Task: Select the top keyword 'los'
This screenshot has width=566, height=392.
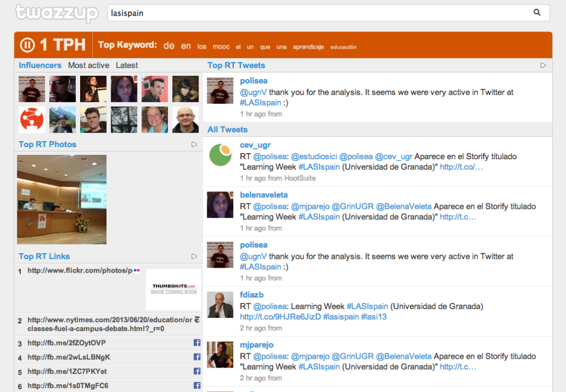Action: coord(202,46)
